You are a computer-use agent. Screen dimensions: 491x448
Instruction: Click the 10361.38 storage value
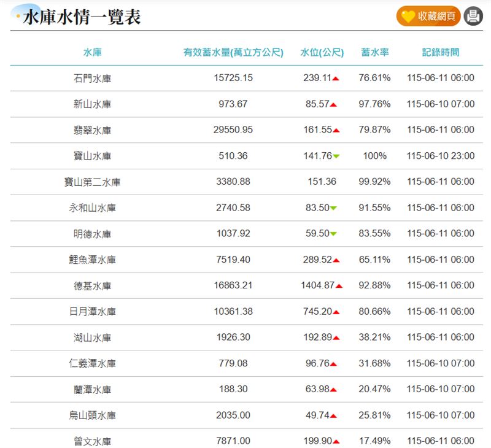(233, 311)
